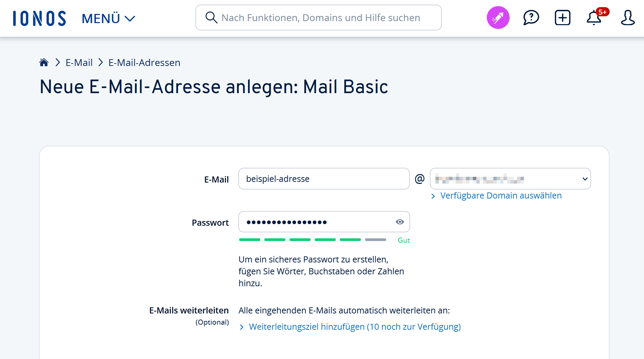Click the page title 'Neue E-Mail-Adresse anlegen: Mail Basic'

point(214,87)
